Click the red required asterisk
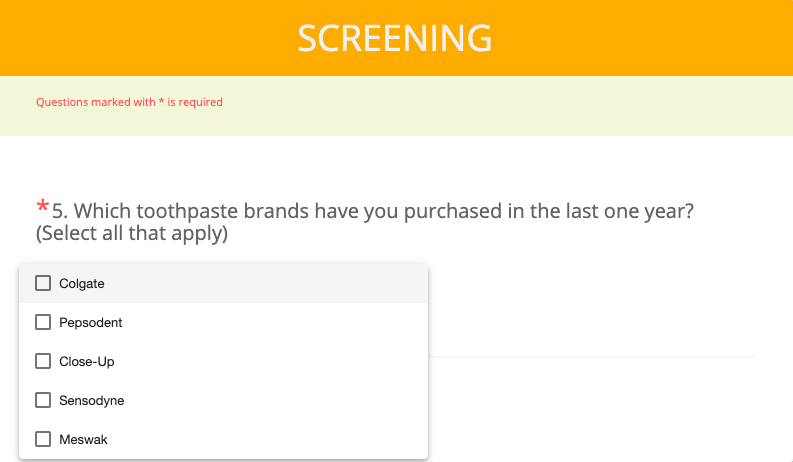Viewport: 793px width, 462px height. coord(42,206)
